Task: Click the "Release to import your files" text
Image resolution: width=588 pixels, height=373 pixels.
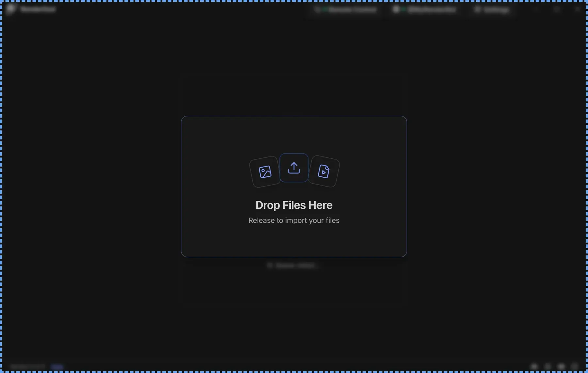Action: (x=294, y=220)
